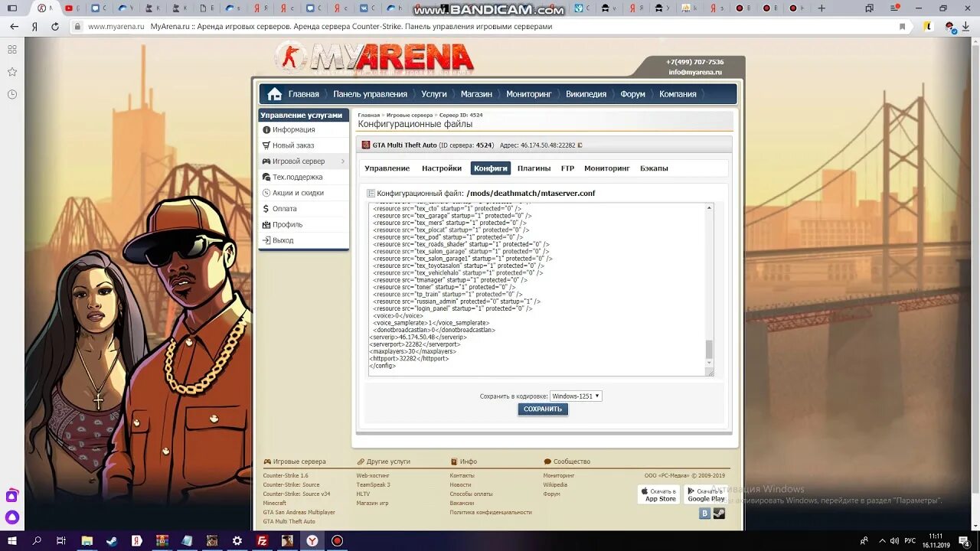Click inside the mtaserver.conf config text area
980x551 pixels.
click(536, 289)
